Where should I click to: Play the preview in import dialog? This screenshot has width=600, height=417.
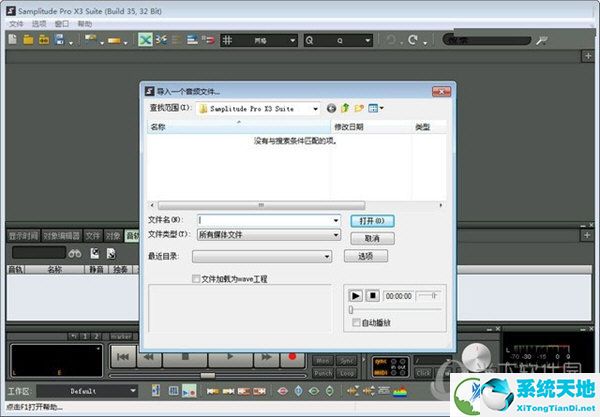pos(355,296)
